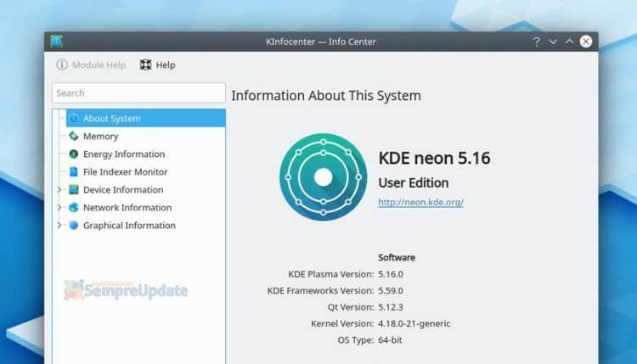
Task: Maximize the window with the up chevron
Action: [x=570, y=42]
